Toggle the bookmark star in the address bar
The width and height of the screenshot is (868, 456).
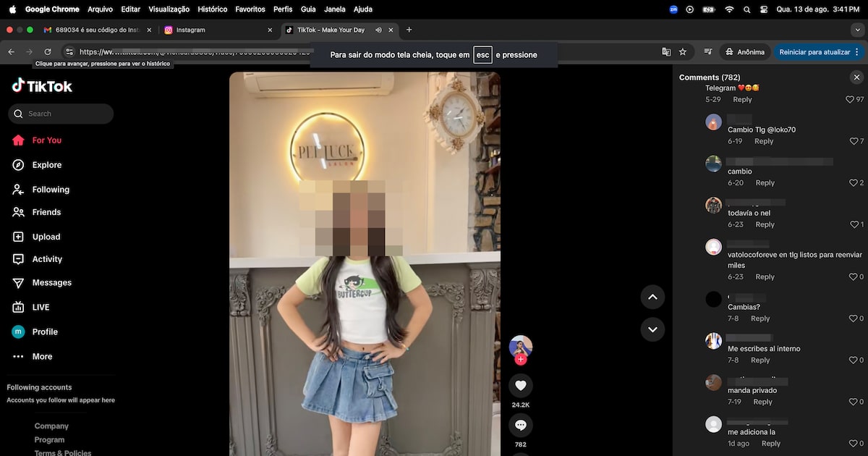click(683, 52)
